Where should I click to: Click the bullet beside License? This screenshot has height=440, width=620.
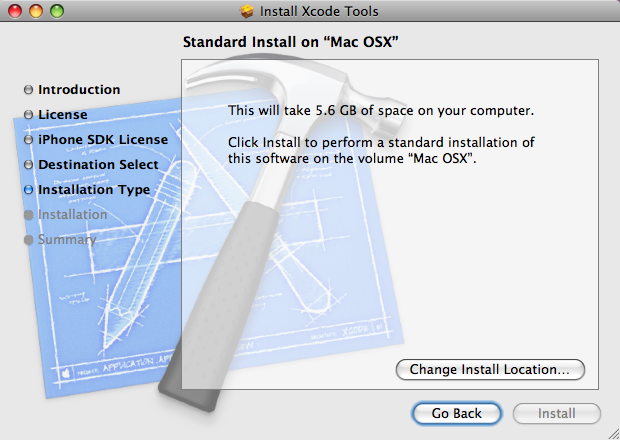(x=28, y=115)
